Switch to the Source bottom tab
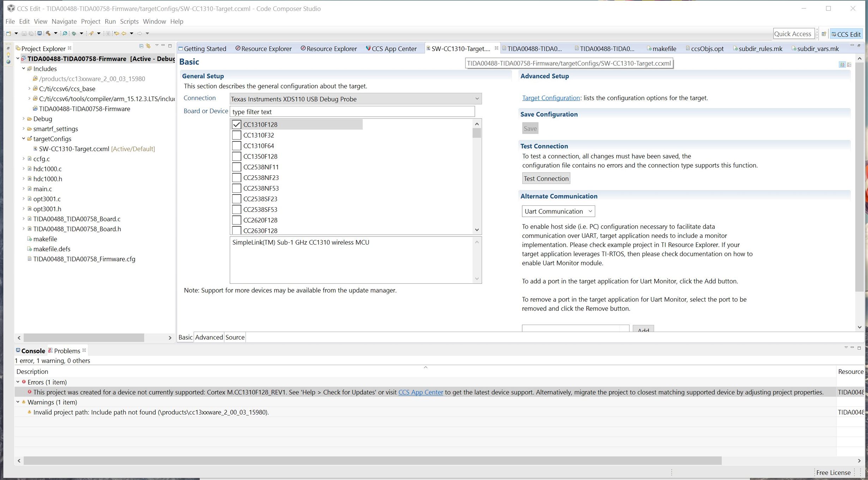 point(235,337)
